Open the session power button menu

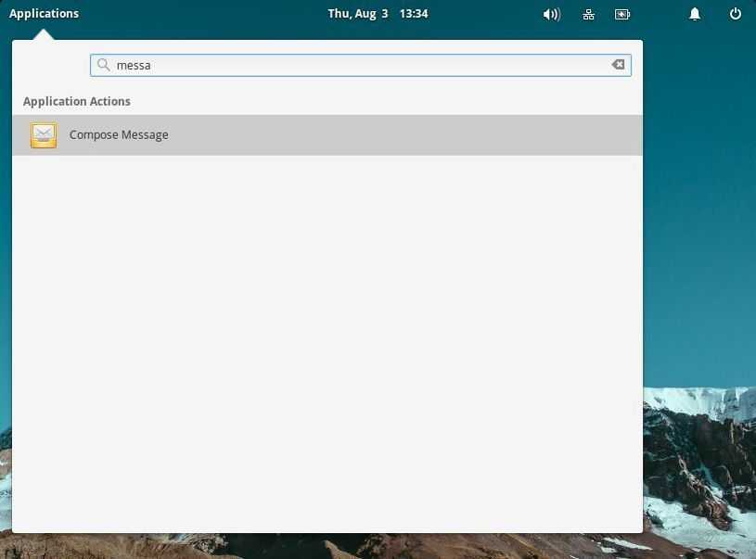736,14
